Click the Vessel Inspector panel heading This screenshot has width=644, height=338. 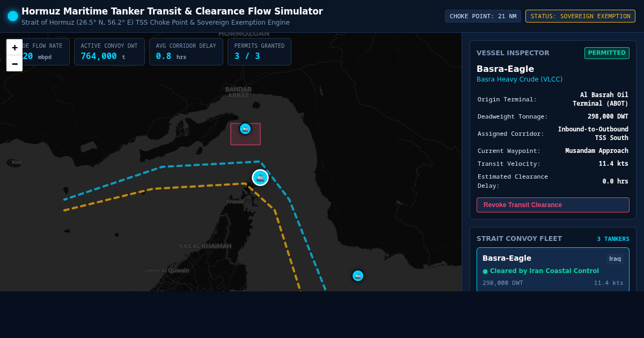(x=513, y=53)
